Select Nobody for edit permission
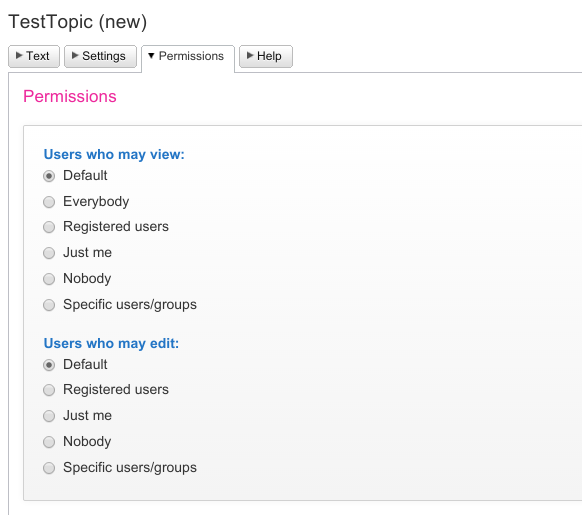This screenshot has height=515, width=582. pyautogui.click(x=49, y=442)
